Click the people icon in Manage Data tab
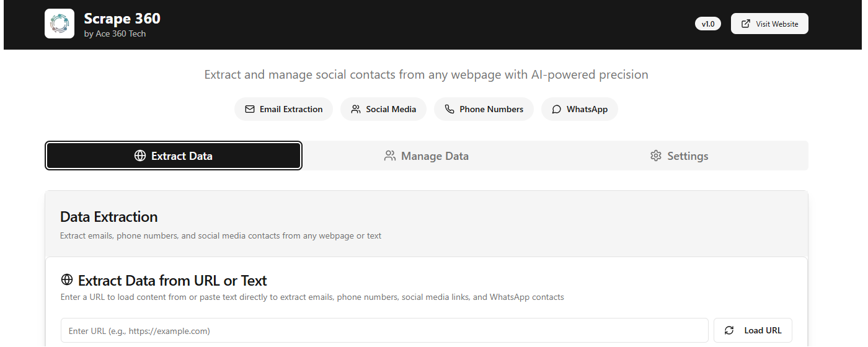 click(390, 156)
